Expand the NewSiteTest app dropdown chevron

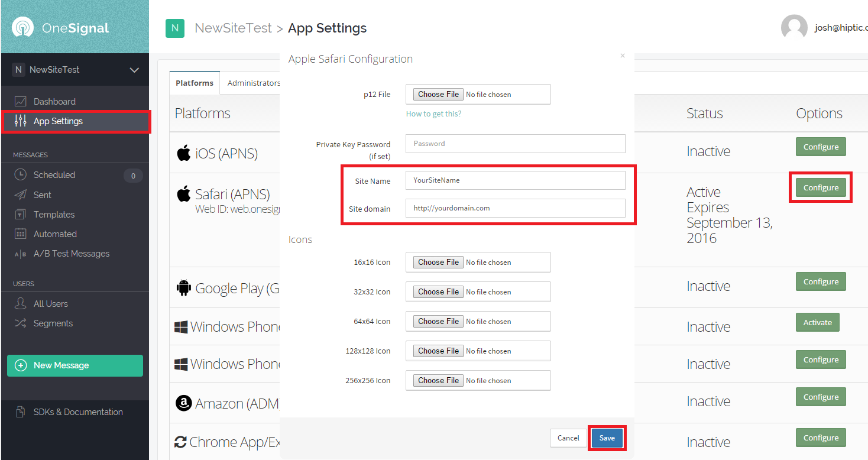[x=134, y=70]
